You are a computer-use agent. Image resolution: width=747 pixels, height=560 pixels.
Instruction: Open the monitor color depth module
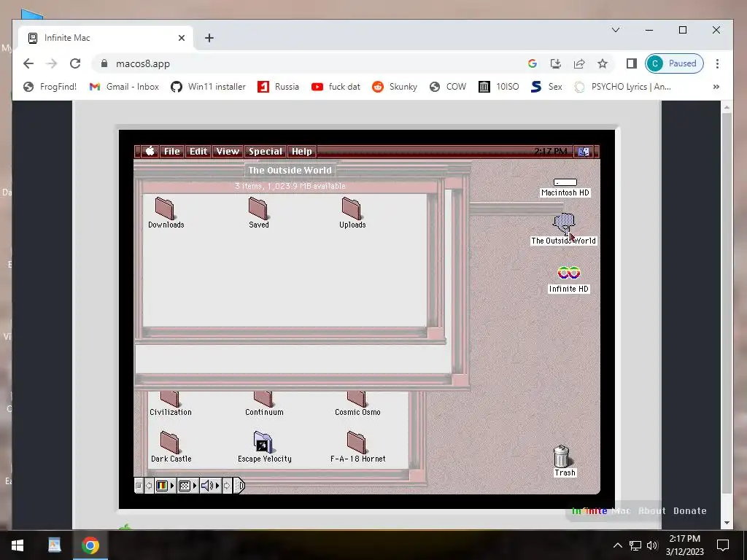161,486
